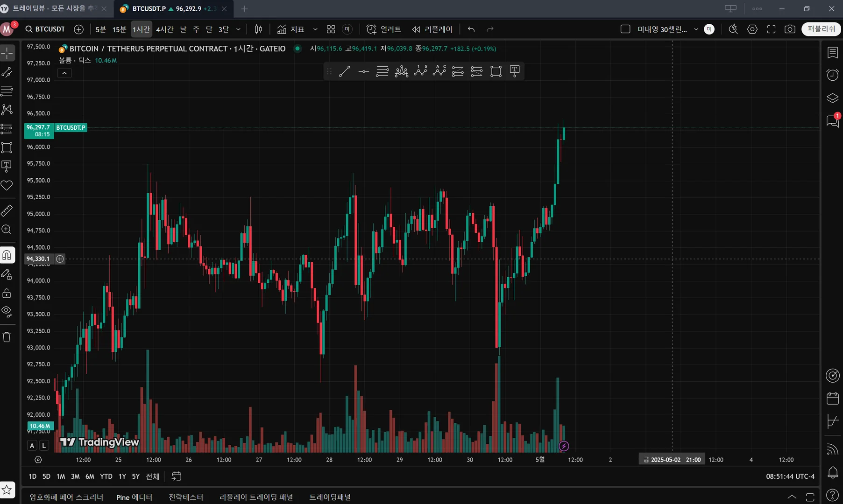Select the zoom in tool
843x504 pixels.
tap(7, 230)
